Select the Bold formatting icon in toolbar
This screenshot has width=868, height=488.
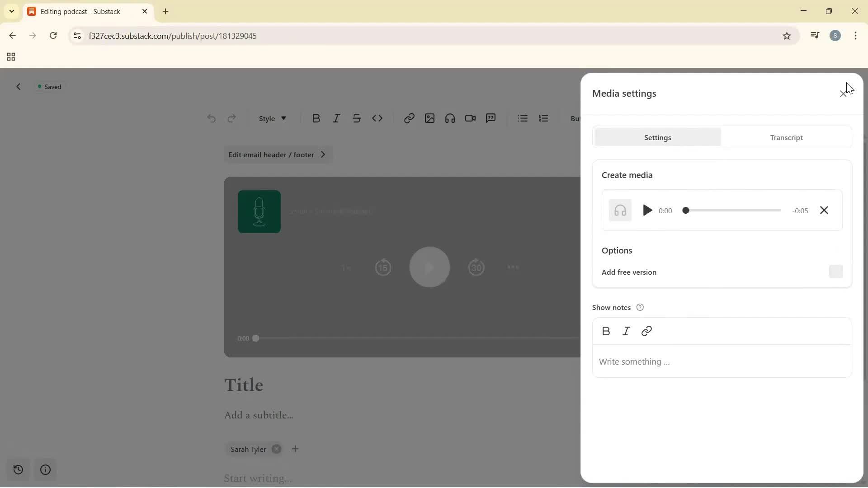coord(316,118)
